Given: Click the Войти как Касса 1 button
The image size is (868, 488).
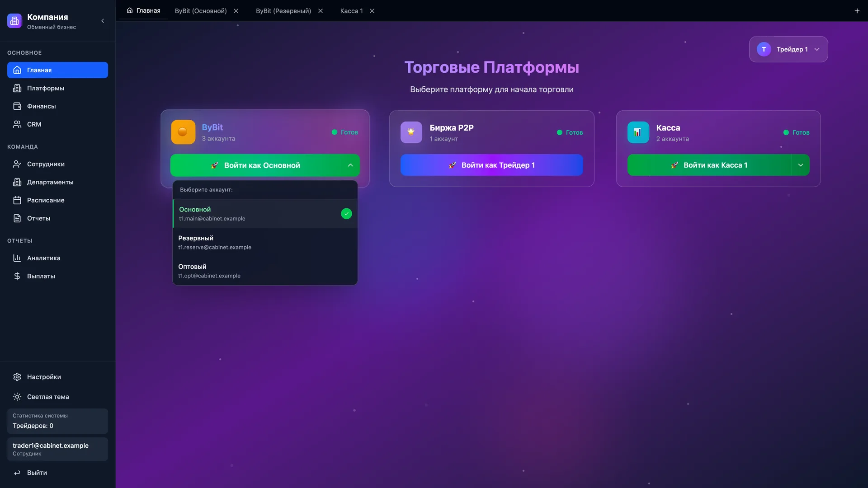Looking at the screenshot, I should pyautogui.click(x=709, y=165).
